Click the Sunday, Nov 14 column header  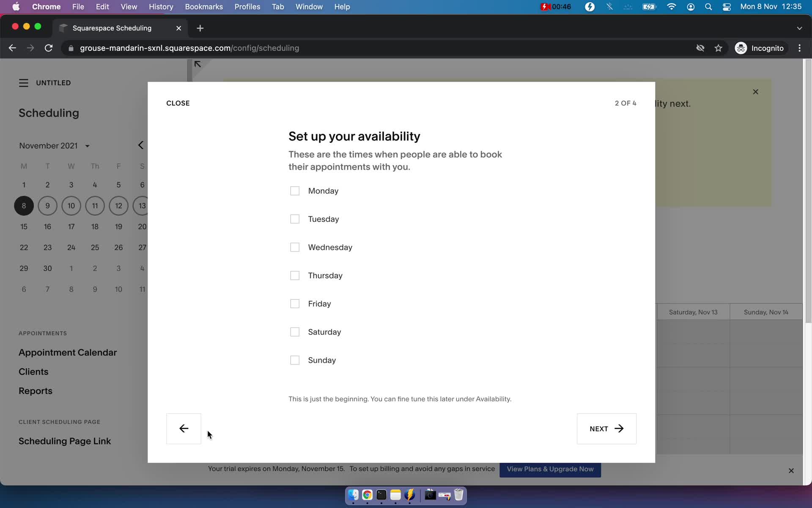point(766,312)
